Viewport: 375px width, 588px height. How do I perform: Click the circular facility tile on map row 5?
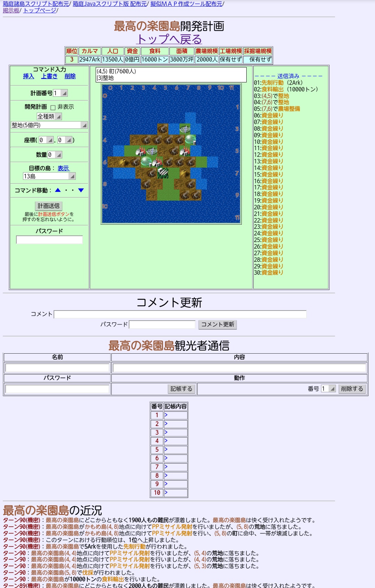[x=152, y=151]
